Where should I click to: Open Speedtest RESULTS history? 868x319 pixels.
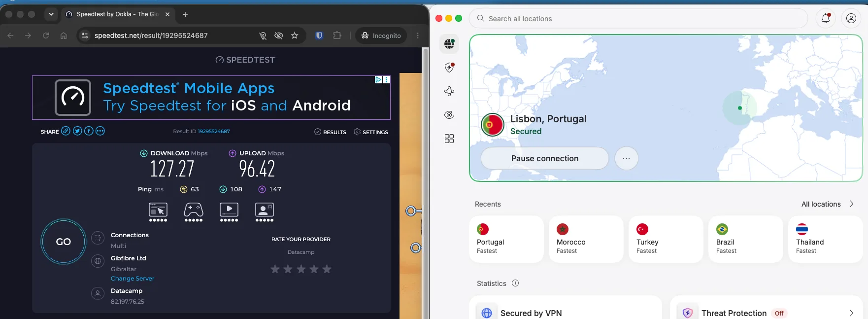point(330,132)
